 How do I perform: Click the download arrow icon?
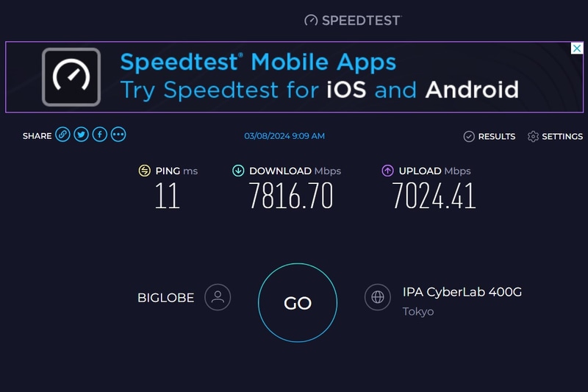tap(238, 171)
